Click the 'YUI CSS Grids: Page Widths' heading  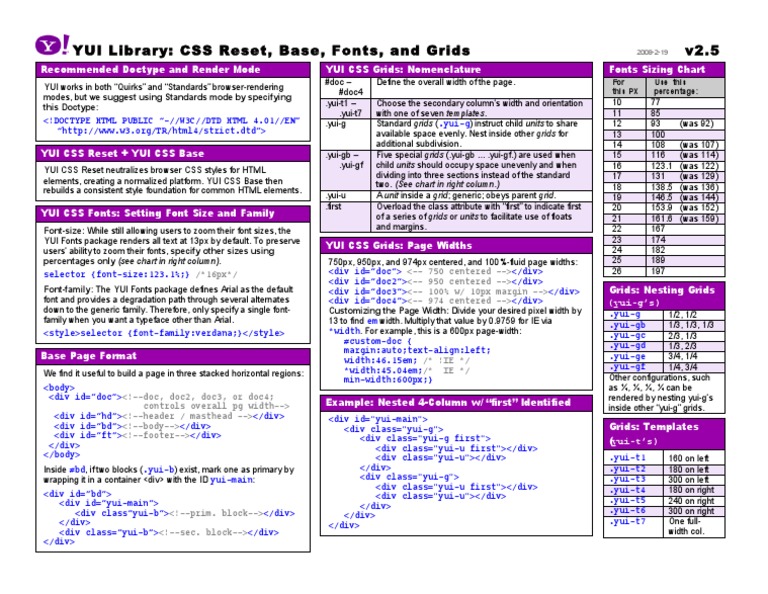(399, 245)
